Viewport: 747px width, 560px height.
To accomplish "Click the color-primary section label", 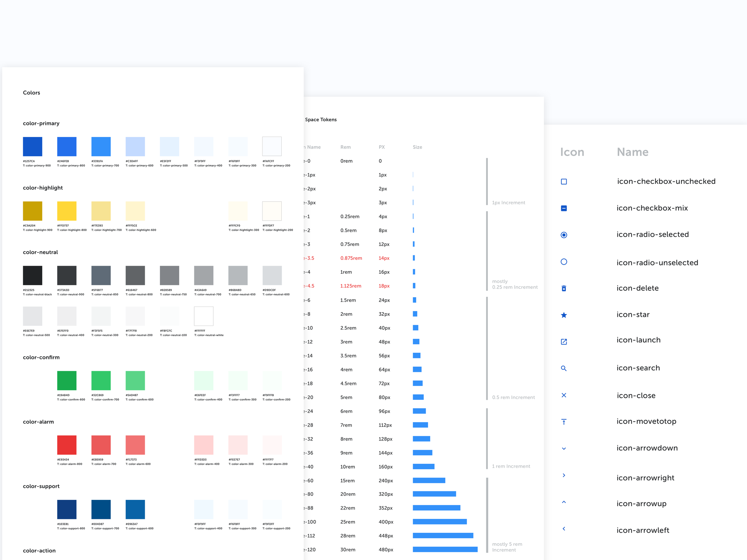I will pos(41,123).
